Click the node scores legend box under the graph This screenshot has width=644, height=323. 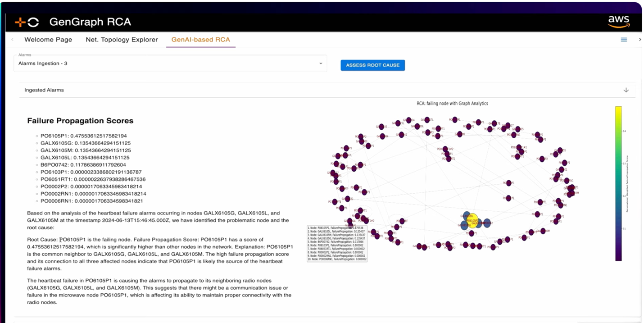click(337, 243)
